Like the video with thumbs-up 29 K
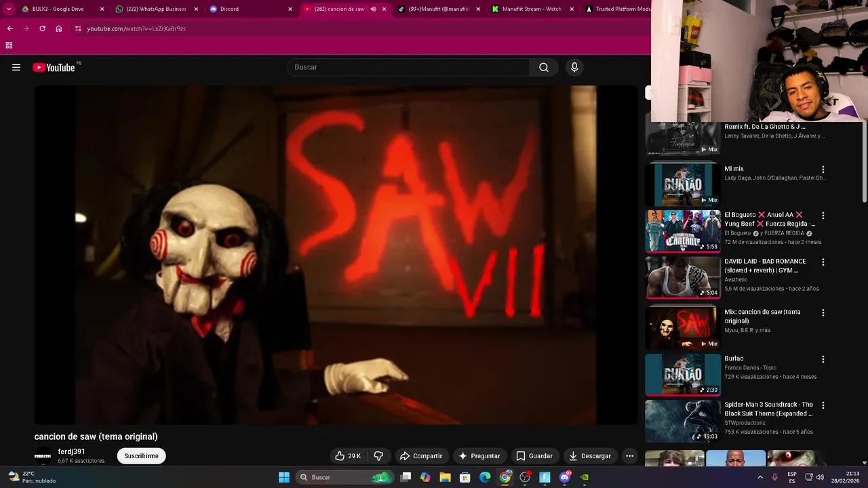 (x=349, y=456)
